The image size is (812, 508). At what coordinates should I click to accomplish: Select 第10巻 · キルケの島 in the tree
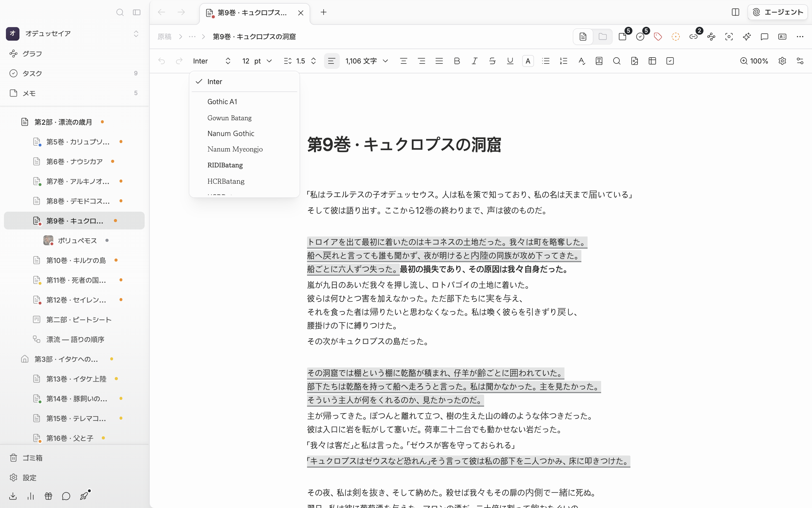pos(74,260)
